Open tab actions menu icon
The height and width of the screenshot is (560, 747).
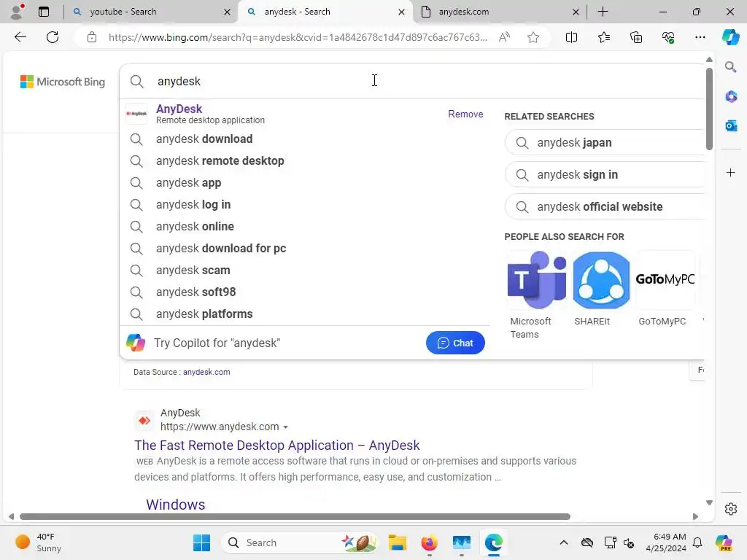pos(44,12)
